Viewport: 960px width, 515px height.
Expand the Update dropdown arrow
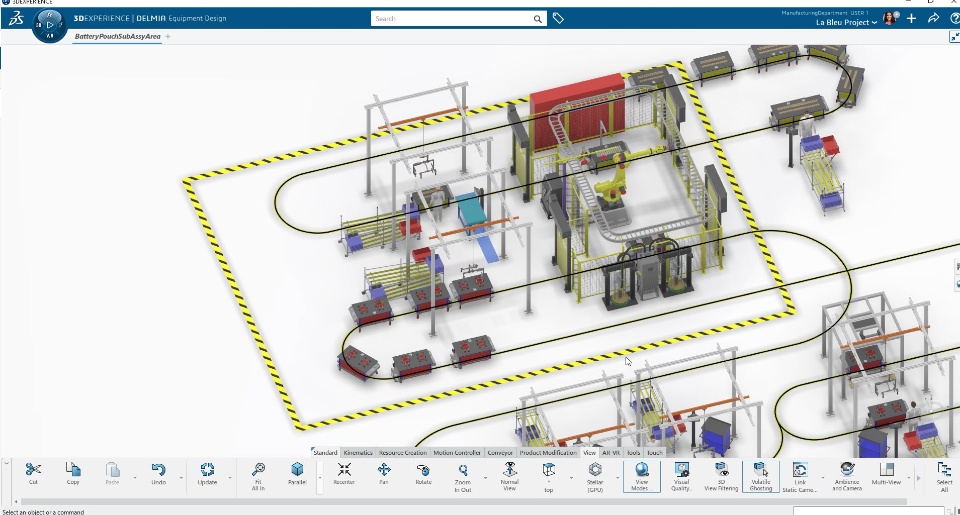coord(230,478)
